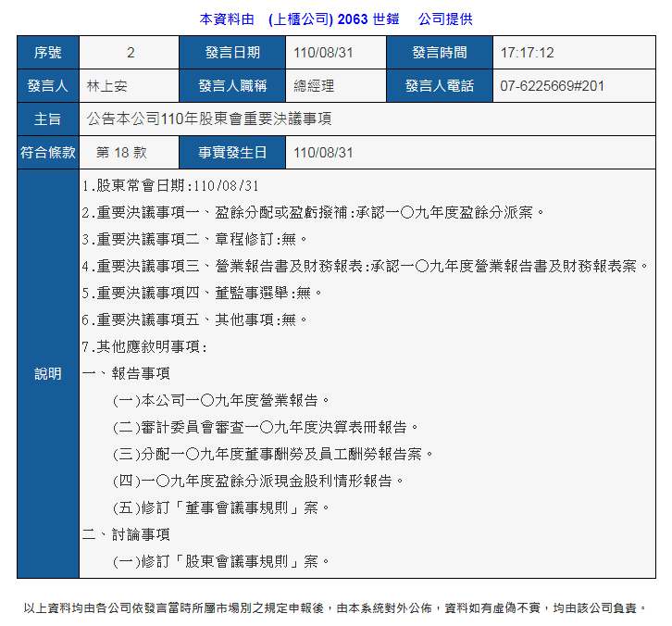This screenshot has height=626, width=672.
Task: Click the page title with company code 2063
Action: pyautogui.click(x=336, y=19)
